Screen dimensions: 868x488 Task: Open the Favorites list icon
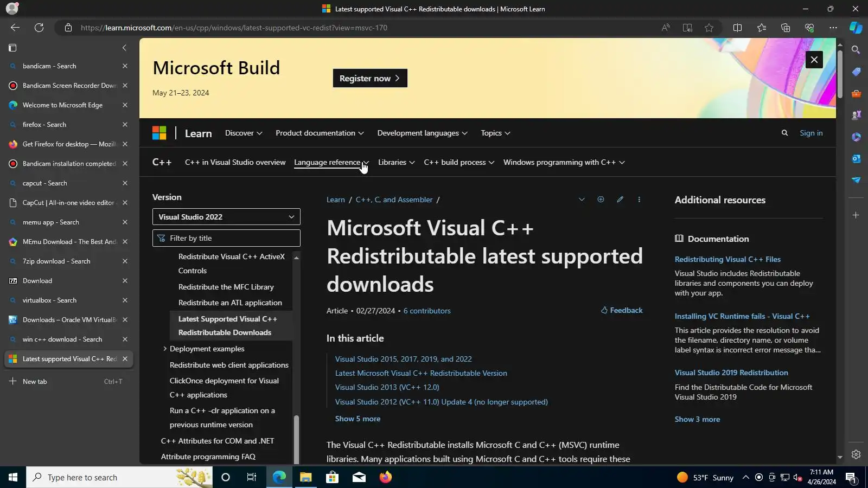[x=762, y=28]
